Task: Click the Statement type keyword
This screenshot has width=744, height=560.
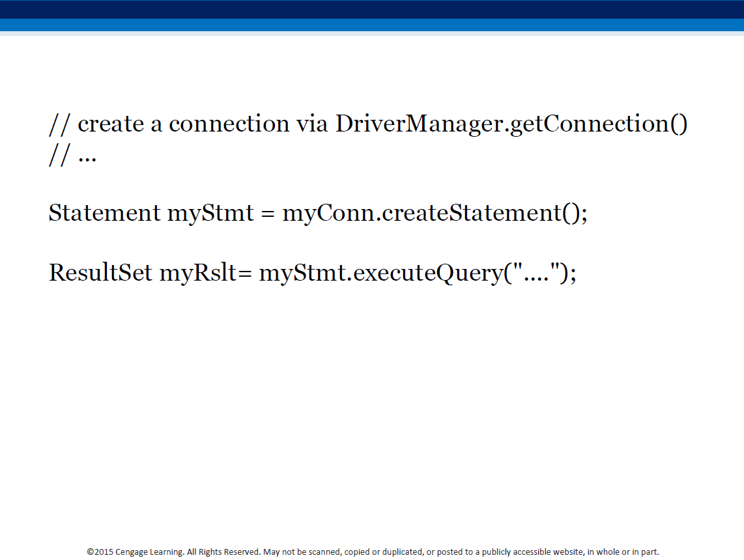Action: tap(104, 212)
